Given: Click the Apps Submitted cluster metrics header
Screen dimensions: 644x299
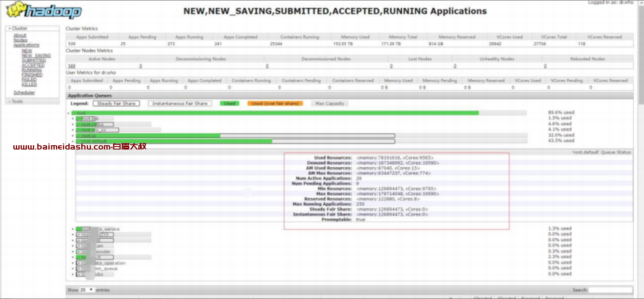Looking at the screenshot, I should pos(92,37).
